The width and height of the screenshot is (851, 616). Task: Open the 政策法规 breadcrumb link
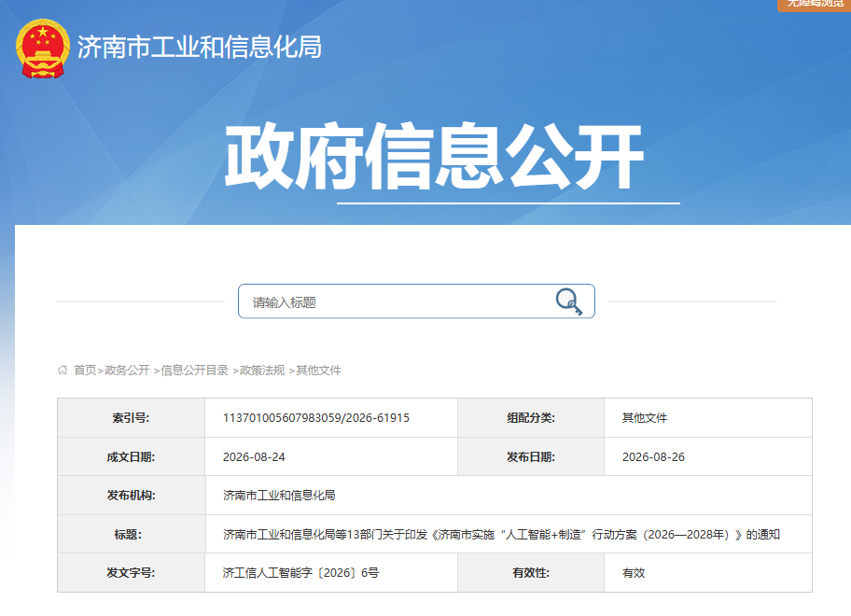coord(262,371)
